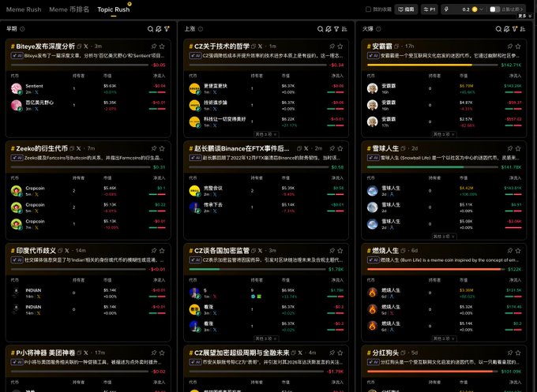Tick the 我的收藏 checkbox
The height and width of the screenshot is (392, 537).
[x=368, y=9]
